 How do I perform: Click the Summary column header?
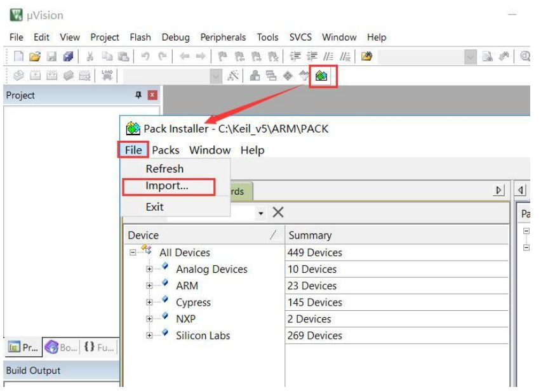click(396, 235)
